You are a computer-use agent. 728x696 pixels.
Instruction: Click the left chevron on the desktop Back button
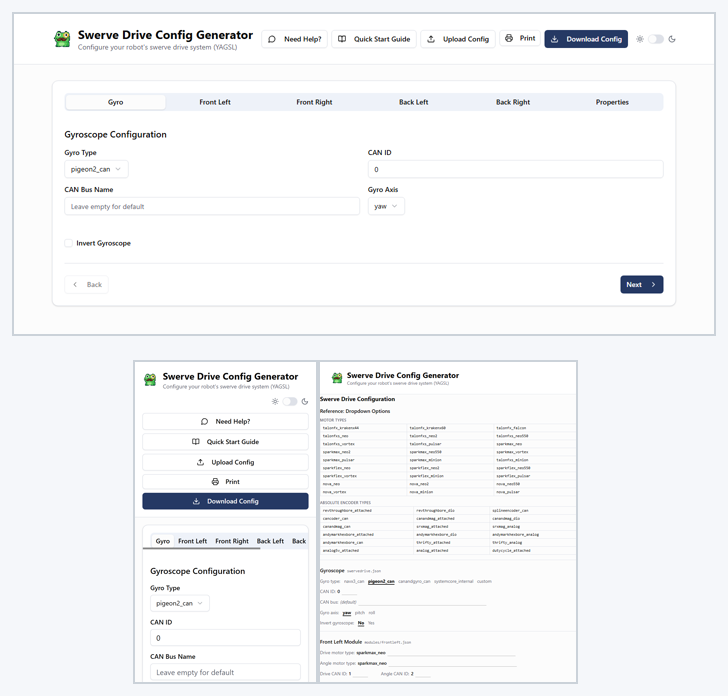(75, 285)
